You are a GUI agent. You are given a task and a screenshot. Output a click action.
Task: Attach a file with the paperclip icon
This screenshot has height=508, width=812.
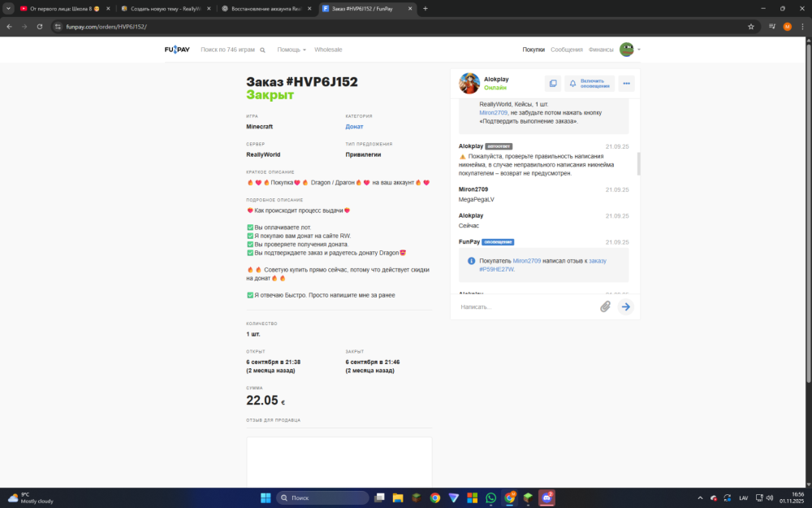(605, 307)
